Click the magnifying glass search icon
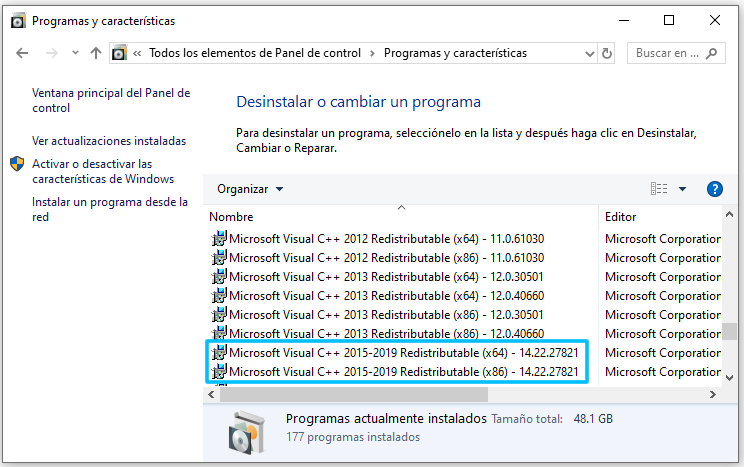This screenshot has width=744, height=467. tap(711, 53)
